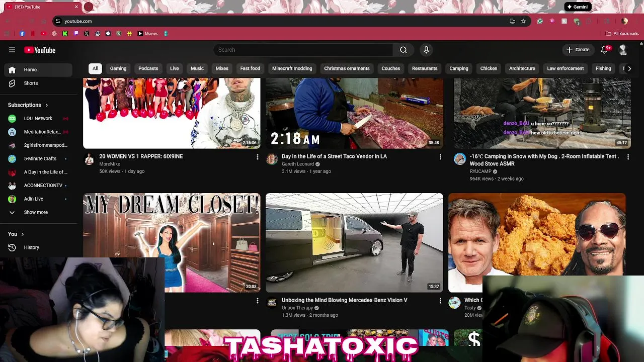
Task: Select the Fishing filter chip
Action: coord(603,68)
